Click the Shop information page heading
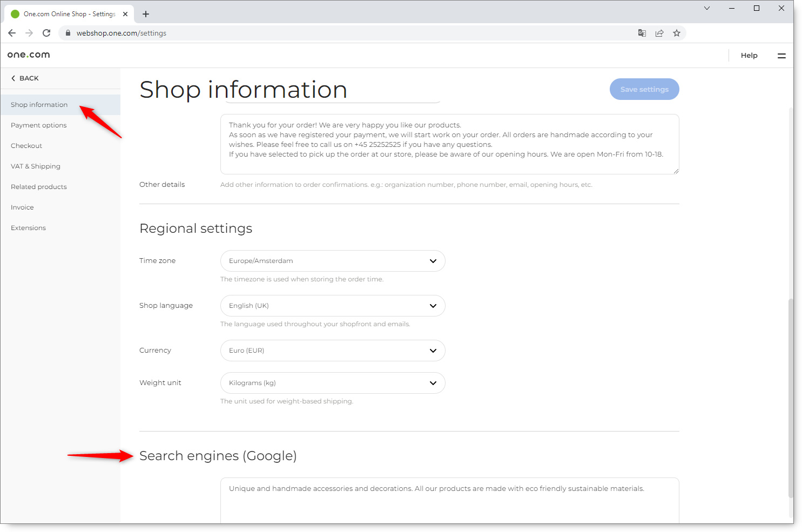 [244, 89]
